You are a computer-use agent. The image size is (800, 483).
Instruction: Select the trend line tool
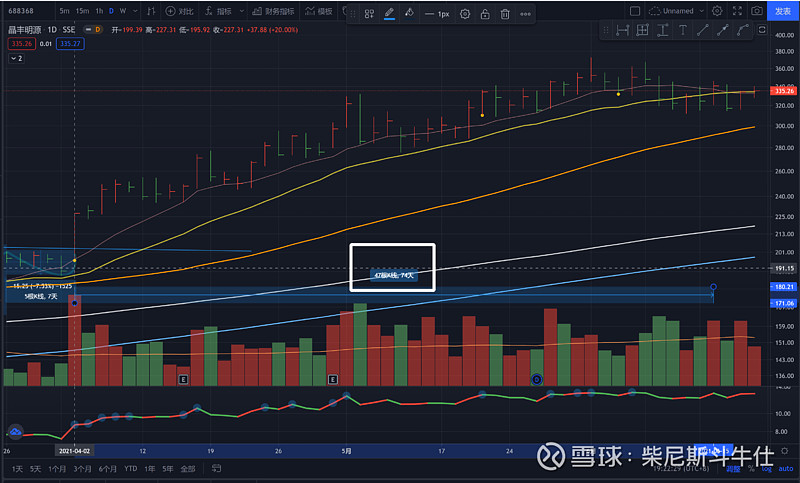[x=703, y=30]
